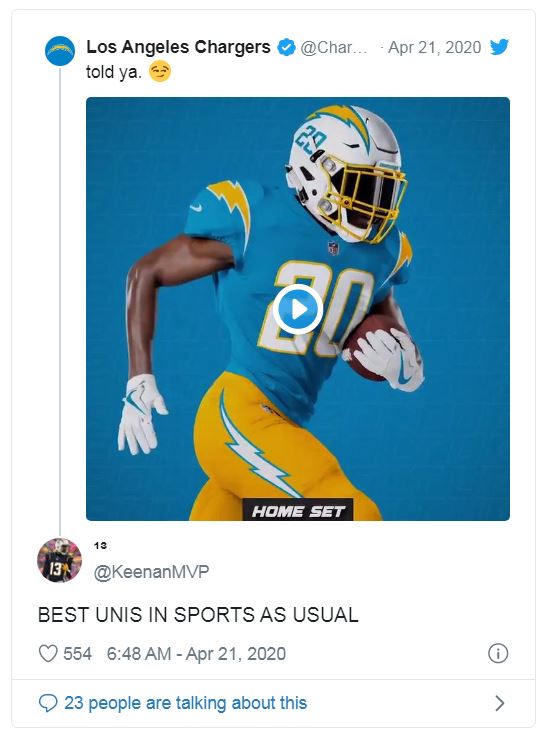Click the 'told ya.' tweet text
The height and width of the screenshot is (737, 548).
(114, 72)
